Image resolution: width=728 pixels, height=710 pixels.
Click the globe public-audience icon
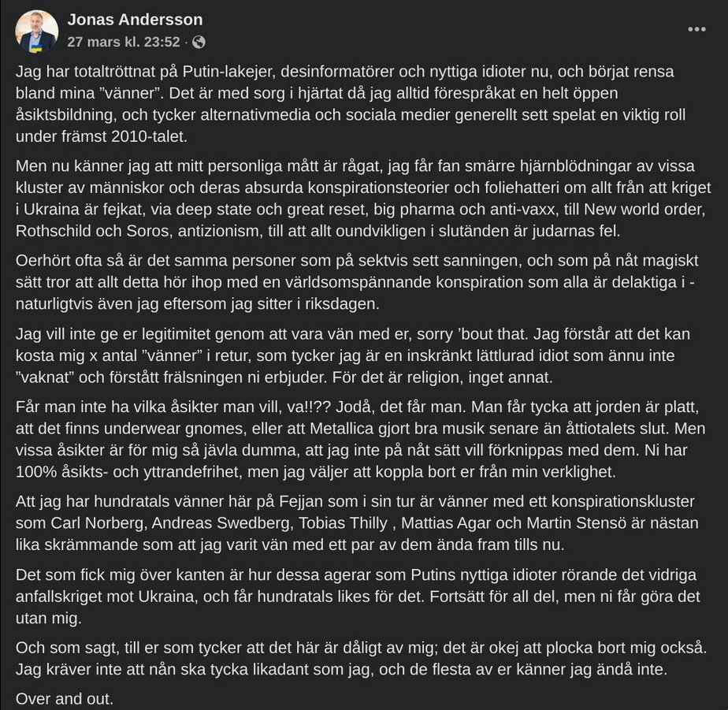pos(199,42)
